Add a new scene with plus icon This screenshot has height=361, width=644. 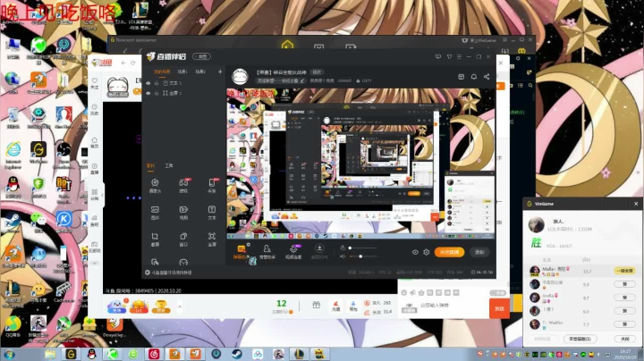tap(220, 71)
